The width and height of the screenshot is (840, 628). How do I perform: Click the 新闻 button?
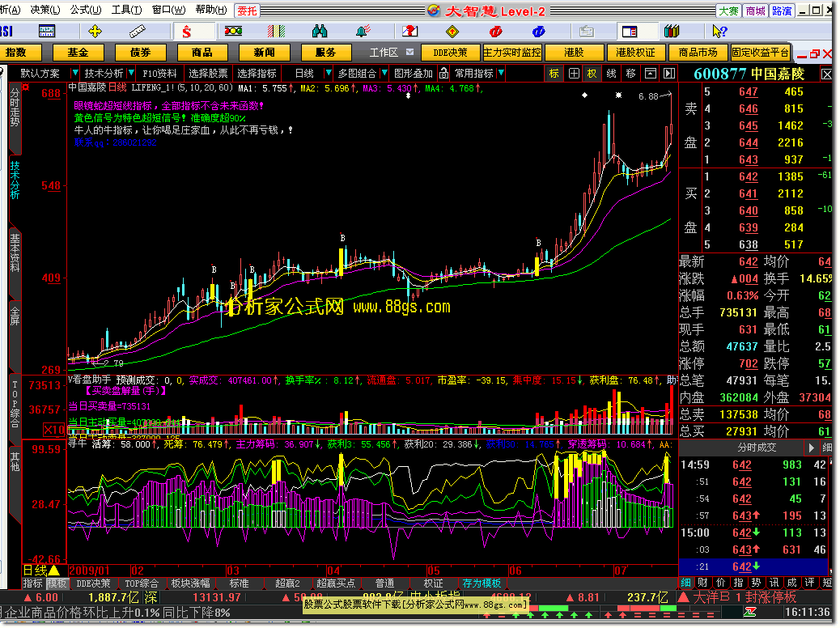264,53
